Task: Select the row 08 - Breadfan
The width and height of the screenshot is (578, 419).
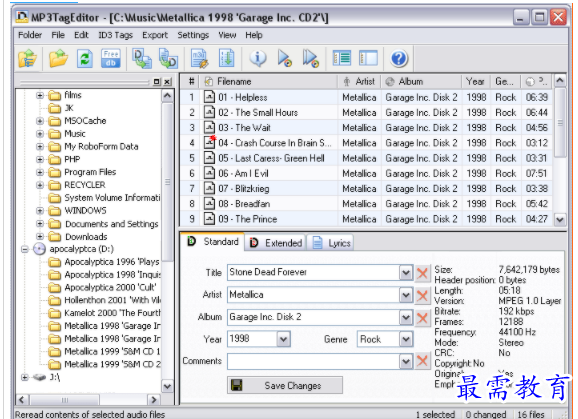Action: pos(366,204)
